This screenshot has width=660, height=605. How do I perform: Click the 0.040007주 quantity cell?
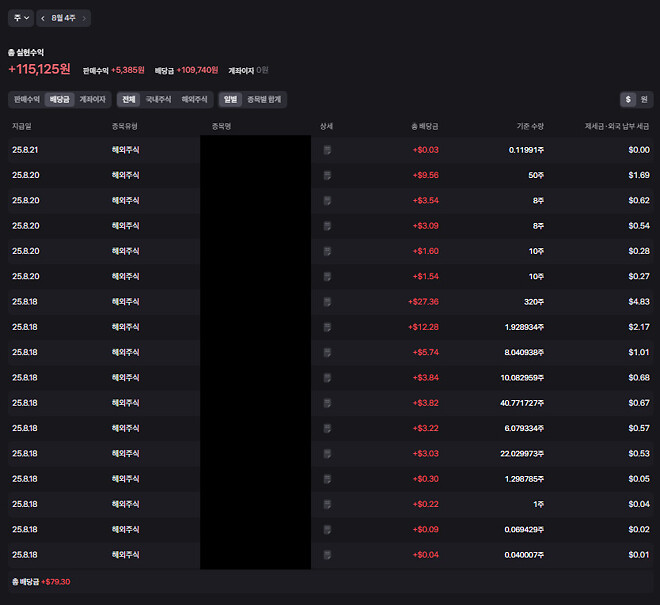coord(524,554)
